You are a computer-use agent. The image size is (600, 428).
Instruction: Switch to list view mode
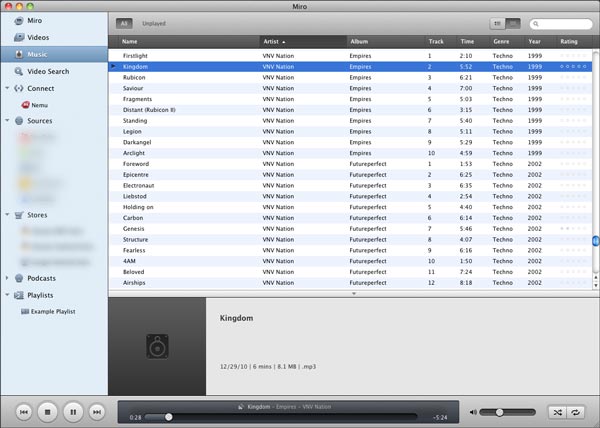(513, 24)
